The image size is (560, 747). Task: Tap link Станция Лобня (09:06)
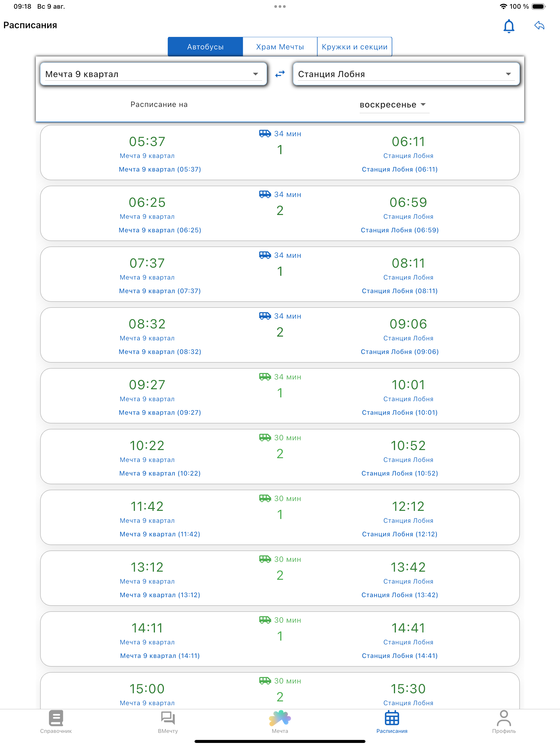(400, 352)
